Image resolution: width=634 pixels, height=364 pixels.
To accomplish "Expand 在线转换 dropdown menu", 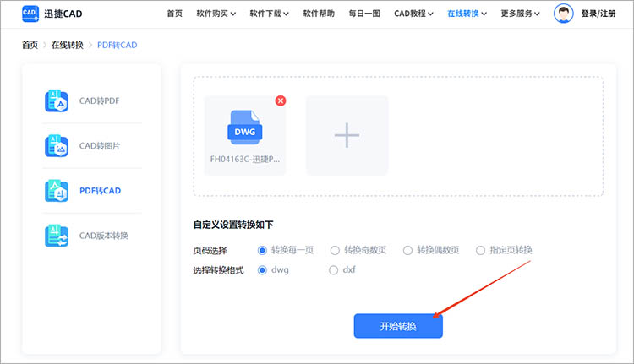I will 467,14.
